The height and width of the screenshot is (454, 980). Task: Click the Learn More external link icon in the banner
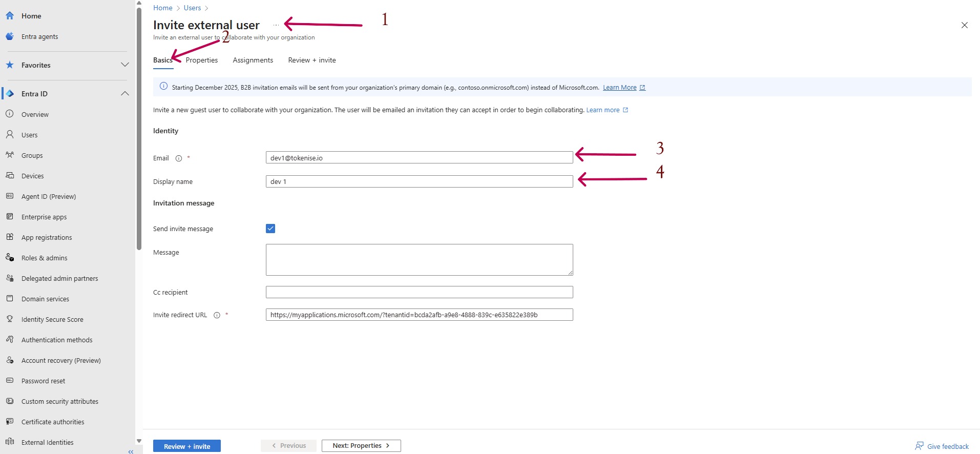pos(642,88)
